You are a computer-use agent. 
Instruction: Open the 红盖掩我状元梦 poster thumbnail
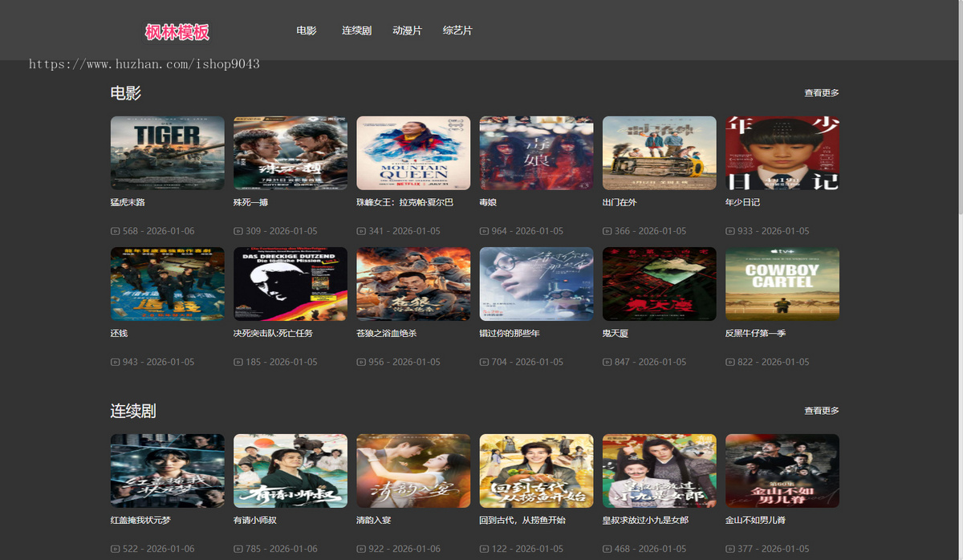(168, 471)
